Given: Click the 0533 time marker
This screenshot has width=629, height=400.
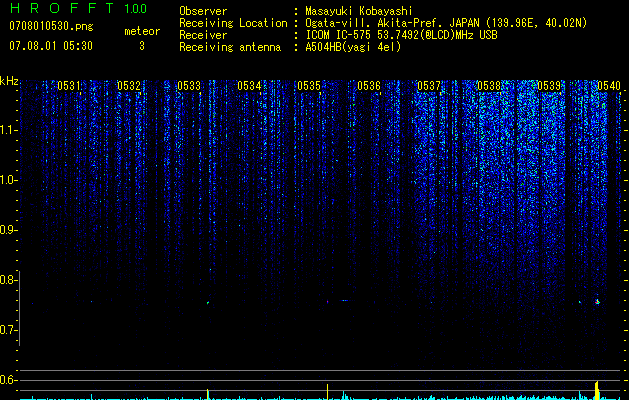Looking at the screenshot, I should 189,86.
